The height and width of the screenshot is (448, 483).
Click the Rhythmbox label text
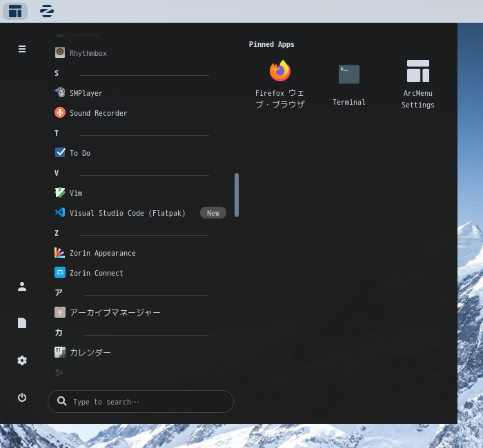pos(88,53)
